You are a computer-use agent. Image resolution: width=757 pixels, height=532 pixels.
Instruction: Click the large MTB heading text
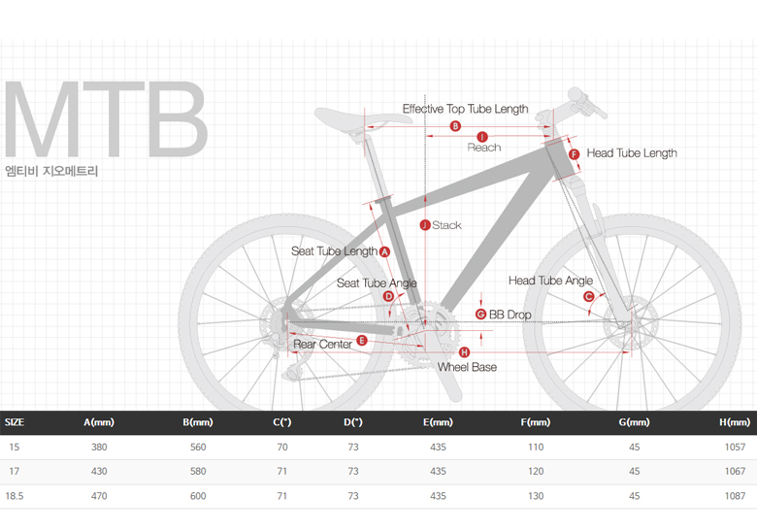coord(106,119)
